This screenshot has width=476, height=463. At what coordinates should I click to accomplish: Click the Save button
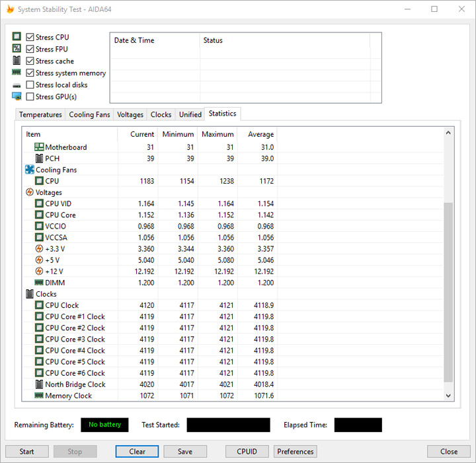click(185, 452)
